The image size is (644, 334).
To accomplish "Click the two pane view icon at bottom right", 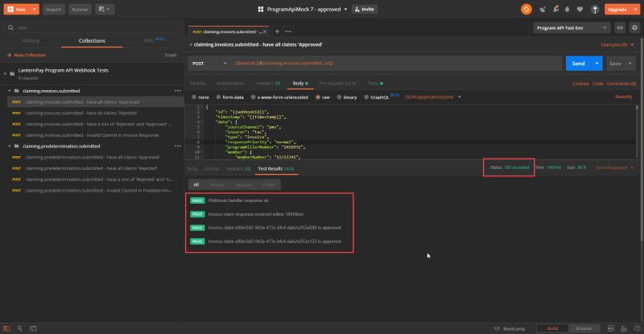I will click(x=611, y=328).
